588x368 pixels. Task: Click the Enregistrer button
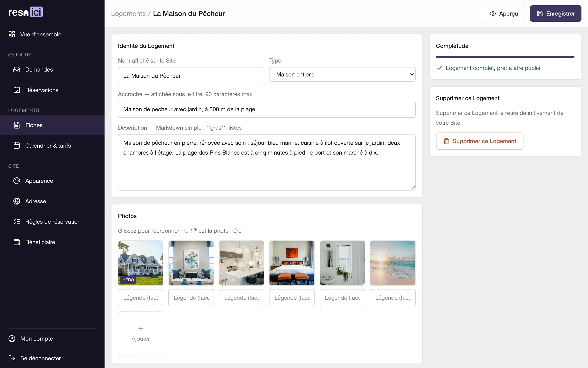coord(556,14)
